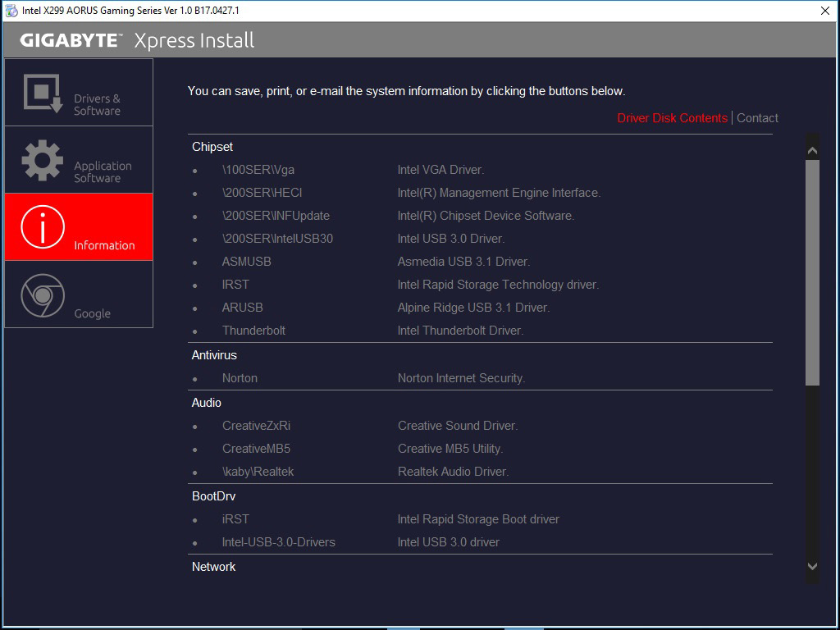Click the Information circle icon
The height and width of the screenshot is (630, 840).
tap(43, 227)
